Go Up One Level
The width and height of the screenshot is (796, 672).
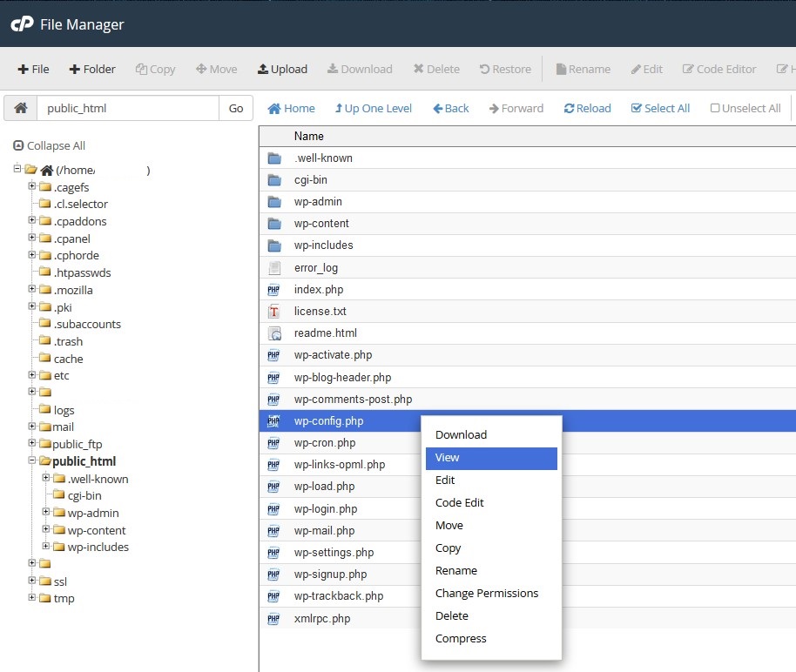pyautogui.click(x=373, y=108)
